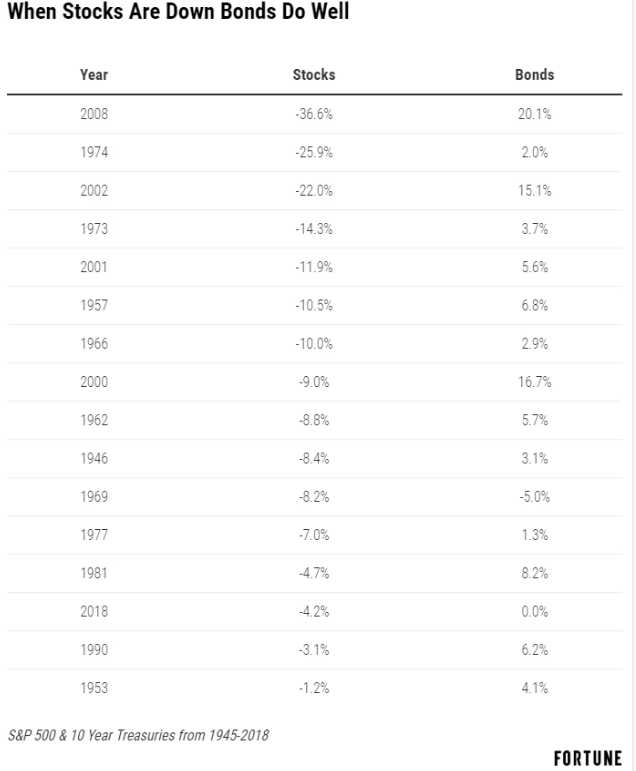Select the 1953 year cell
Viewport: 636px width, 771px height.
click(94, 688)
